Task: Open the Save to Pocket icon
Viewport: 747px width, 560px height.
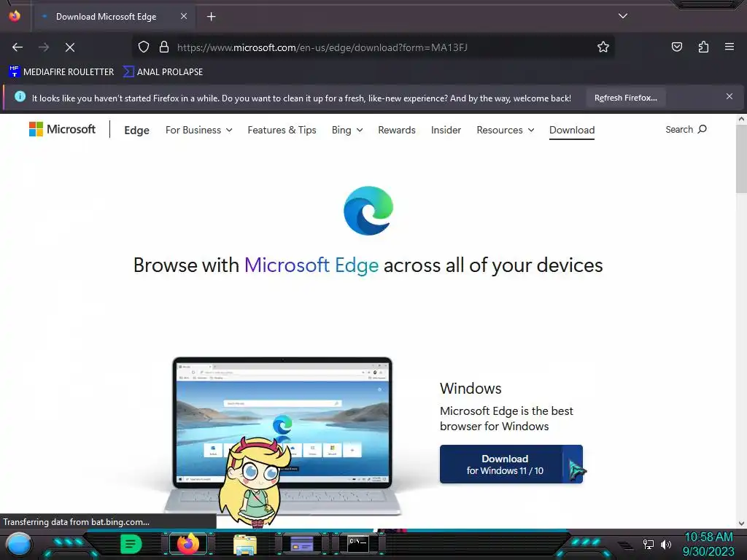Action: pyautogui.click(x=676, y=47)
